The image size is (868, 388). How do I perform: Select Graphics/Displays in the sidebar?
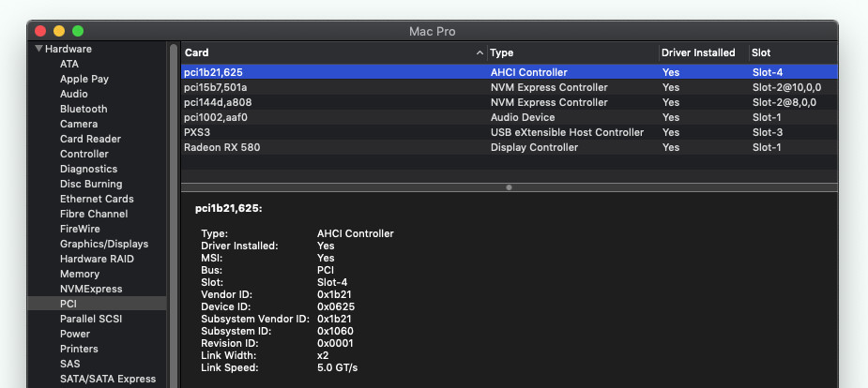pos(104,244)
